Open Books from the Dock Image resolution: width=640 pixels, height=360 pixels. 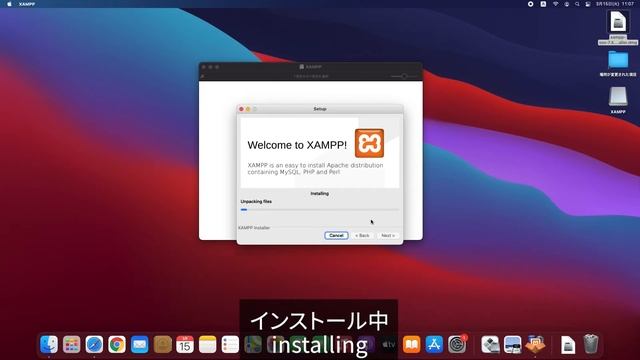(x=411, y=344)
